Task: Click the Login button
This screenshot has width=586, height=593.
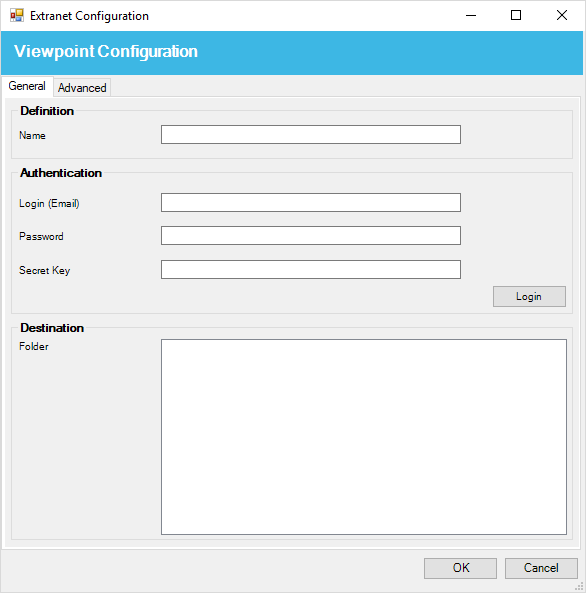Action: pyautogui.click(x=529, y=296)
